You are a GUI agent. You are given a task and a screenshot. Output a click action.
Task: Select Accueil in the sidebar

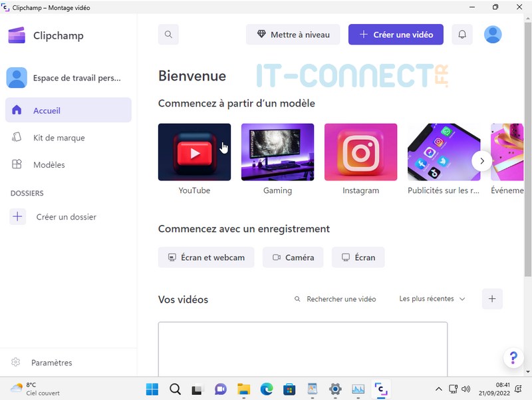[46, 110]
